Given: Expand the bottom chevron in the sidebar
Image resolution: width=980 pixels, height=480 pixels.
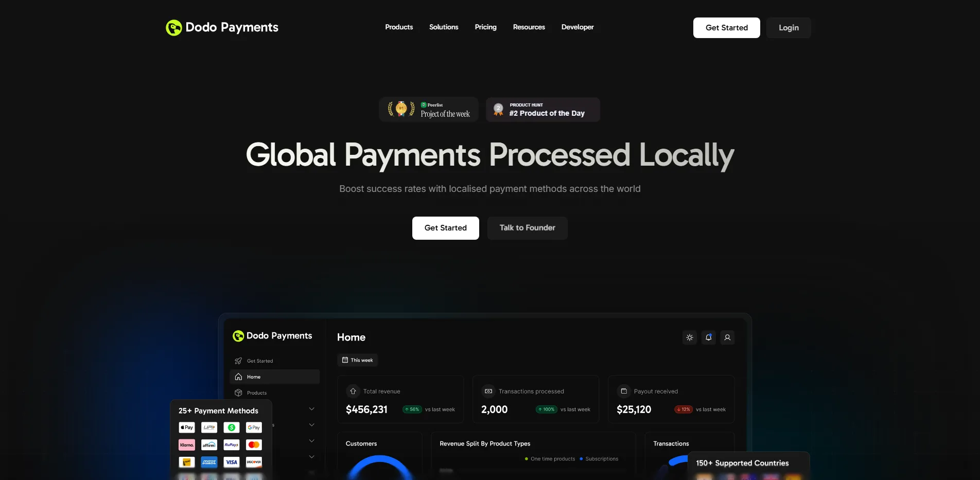Looking at the screenshot, I should 311,456.
